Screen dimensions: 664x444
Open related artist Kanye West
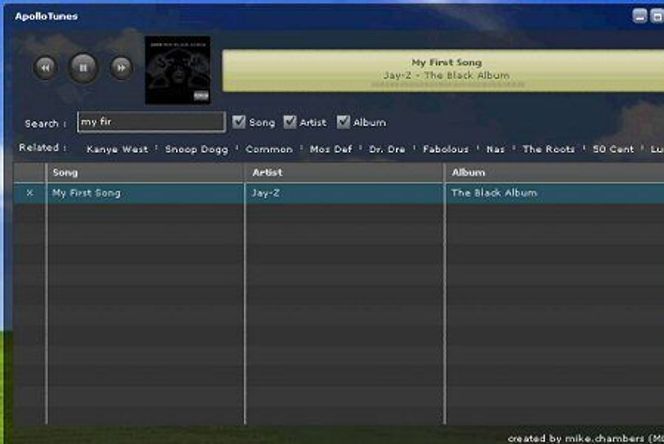click(117, 149)
